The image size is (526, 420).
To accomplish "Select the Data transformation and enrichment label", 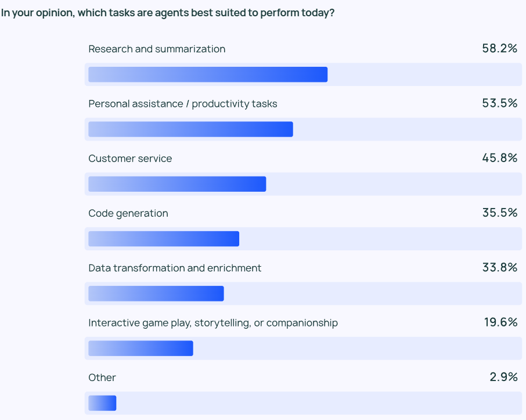I will tap(175, 268).
